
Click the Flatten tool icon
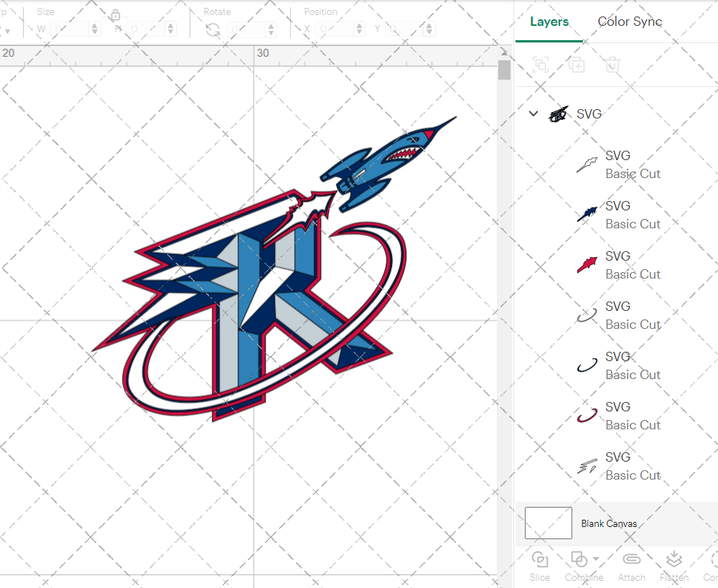tap(673, 559)
